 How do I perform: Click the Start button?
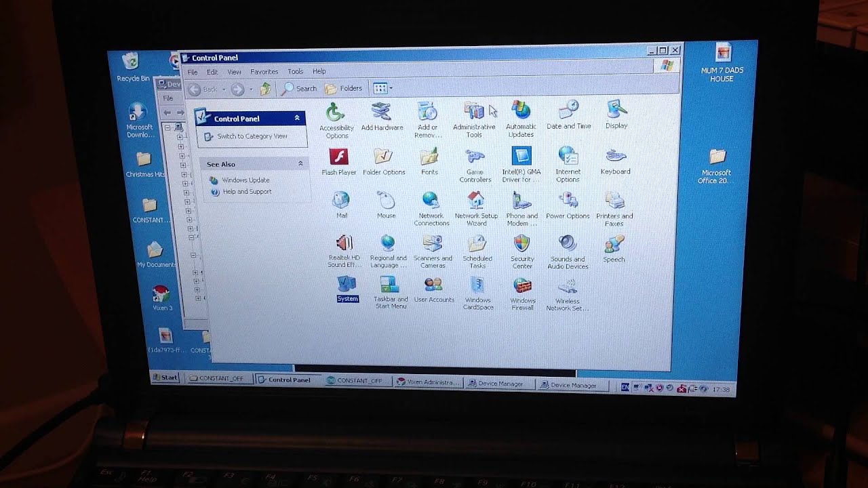tap(165, 378)
